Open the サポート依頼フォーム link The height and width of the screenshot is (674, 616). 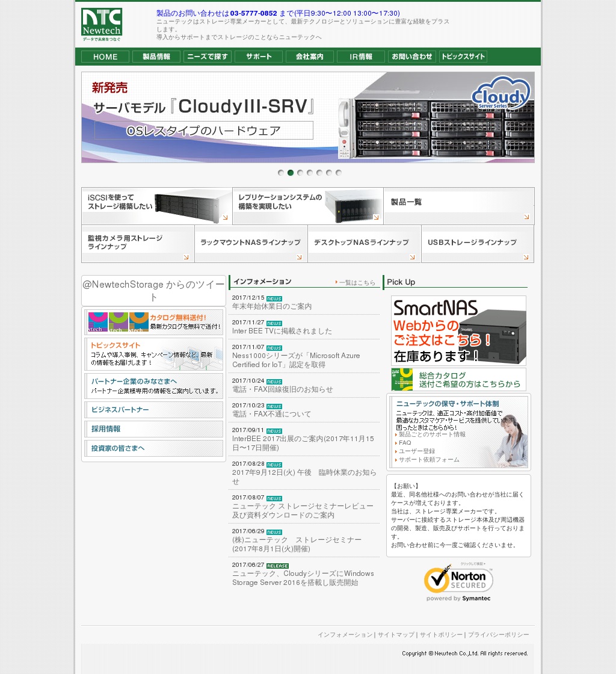[429, 460]
